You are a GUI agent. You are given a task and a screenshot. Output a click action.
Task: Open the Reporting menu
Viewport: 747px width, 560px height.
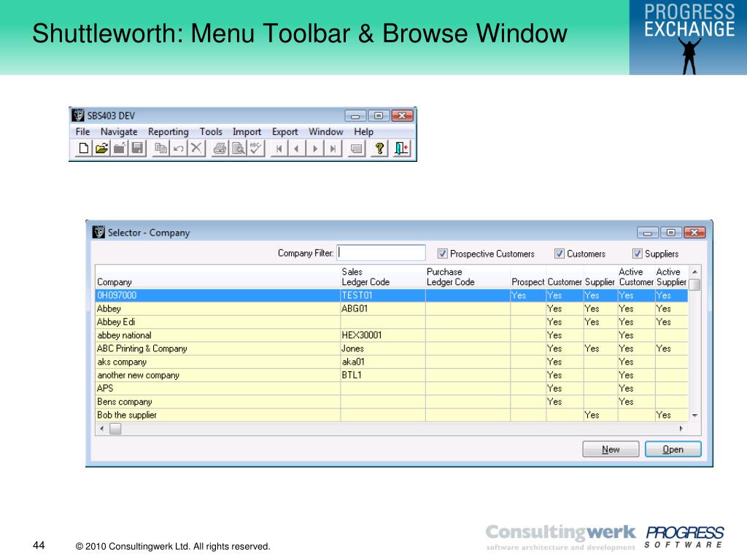coord(169,131)
